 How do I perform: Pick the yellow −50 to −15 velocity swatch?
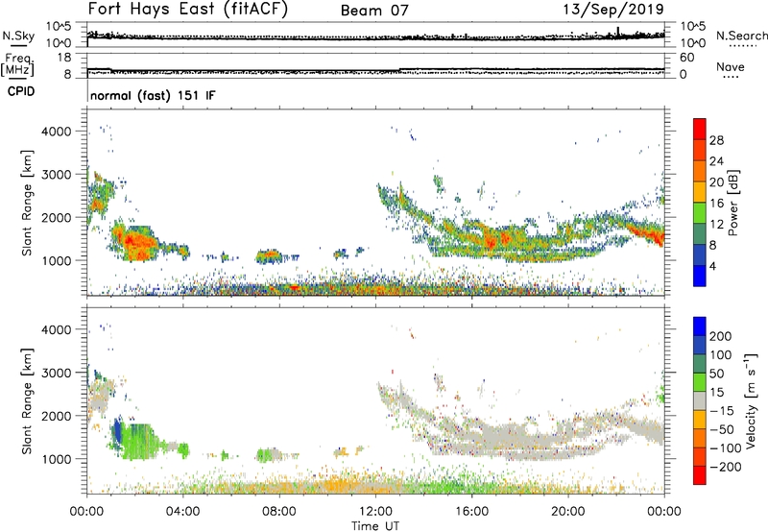pos(700,420)
